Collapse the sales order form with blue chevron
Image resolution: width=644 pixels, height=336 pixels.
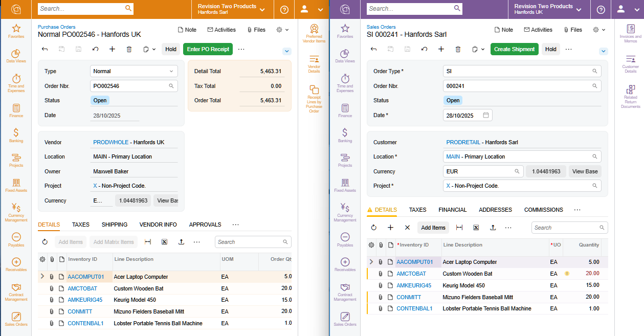coord(604,51)
